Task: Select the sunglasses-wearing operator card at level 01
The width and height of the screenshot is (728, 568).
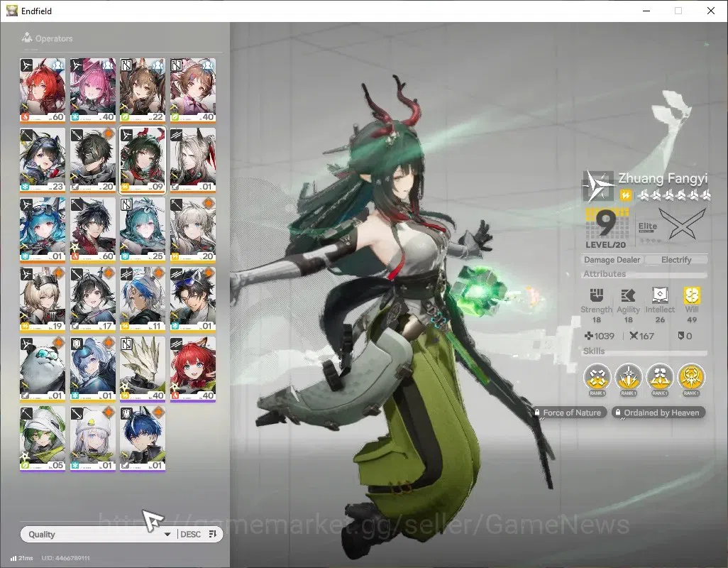Action: coord(193,299)
